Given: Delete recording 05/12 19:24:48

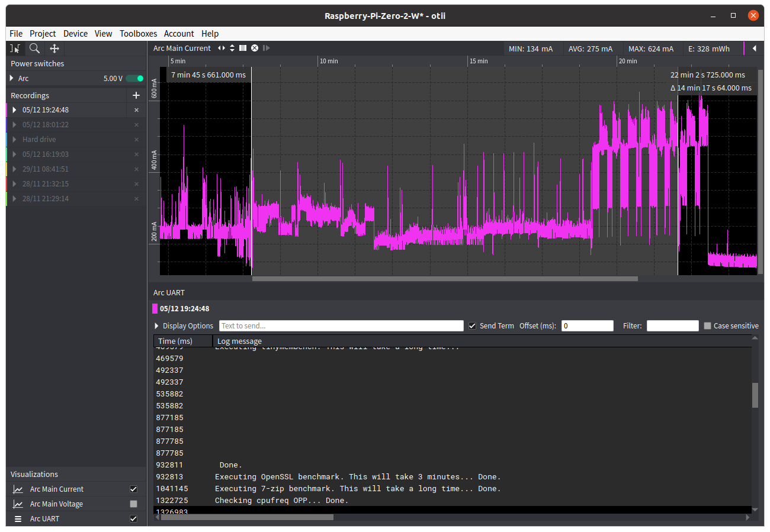Looking at the screenshot, I should pyautogui.click(x=136, y=110).
